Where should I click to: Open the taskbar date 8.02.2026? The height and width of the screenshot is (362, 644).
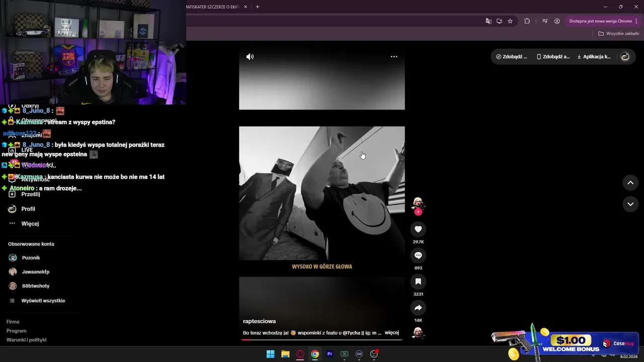pyautogui.click(x=628, y=356)
